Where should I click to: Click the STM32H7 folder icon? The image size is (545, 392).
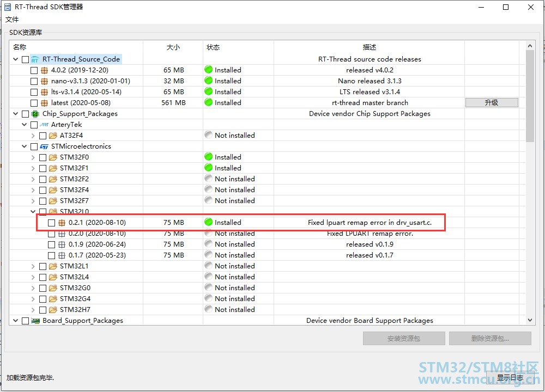coord(53,310)
